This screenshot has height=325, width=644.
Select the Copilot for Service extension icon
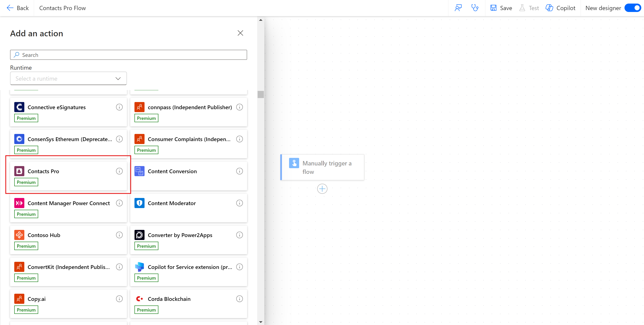(139, 267)
